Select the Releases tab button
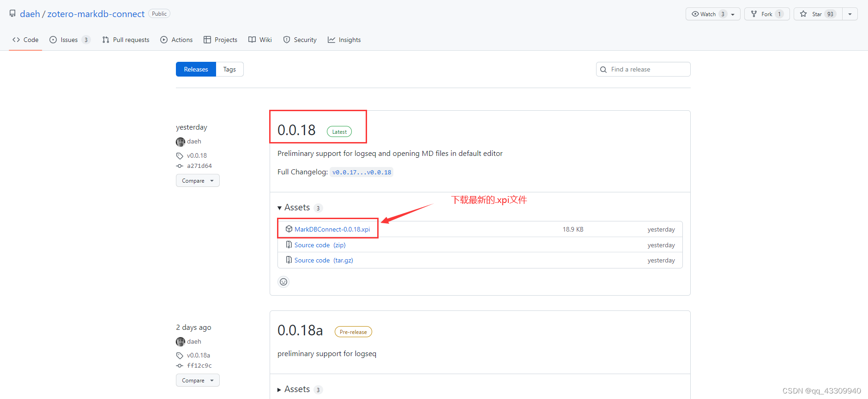 [196, 69]
